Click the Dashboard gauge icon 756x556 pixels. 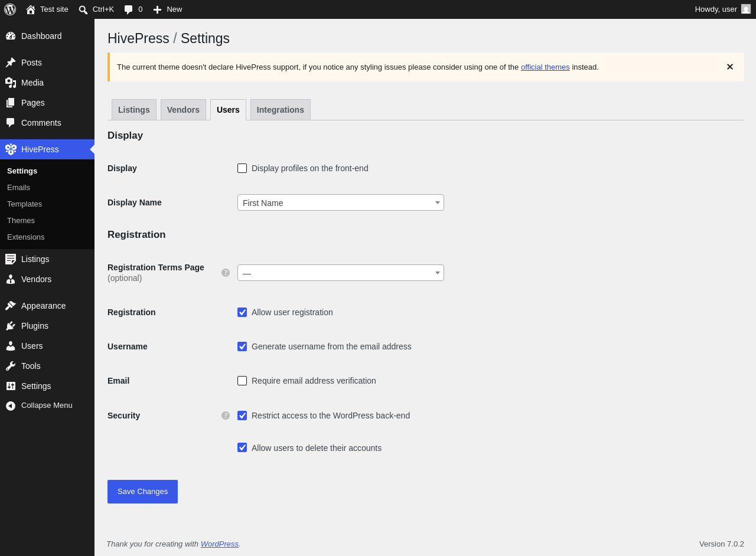click(11, 36)
